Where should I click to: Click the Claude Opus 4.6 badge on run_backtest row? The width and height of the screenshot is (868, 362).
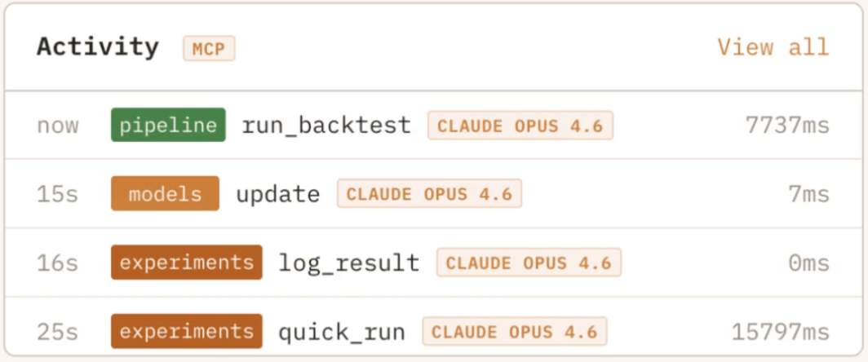[520, 126]
